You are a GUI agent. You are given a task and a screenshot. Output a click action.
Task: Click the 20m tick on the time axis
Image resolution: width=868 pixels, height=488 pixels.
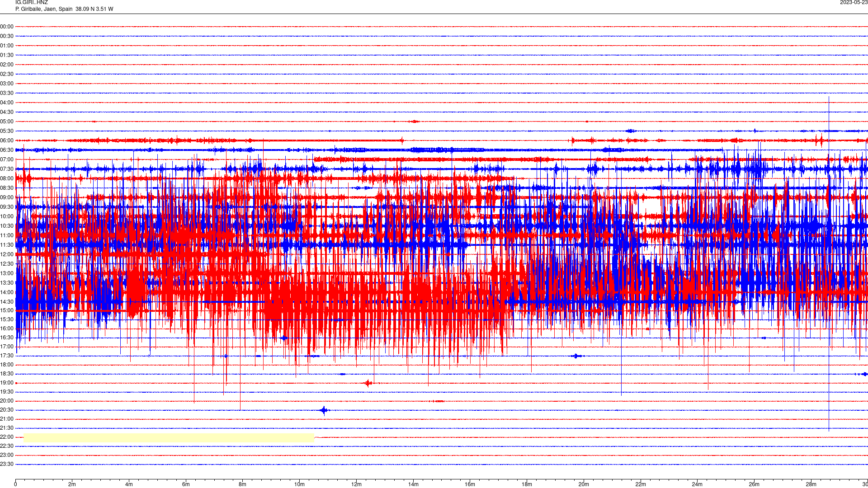[584, 484]
